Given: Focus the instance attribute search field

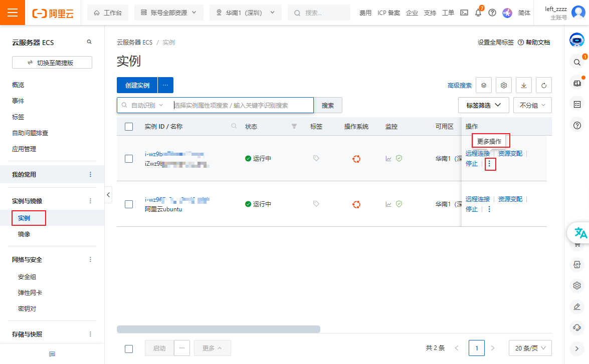Looking at the screenshot, I should (243, 105).
